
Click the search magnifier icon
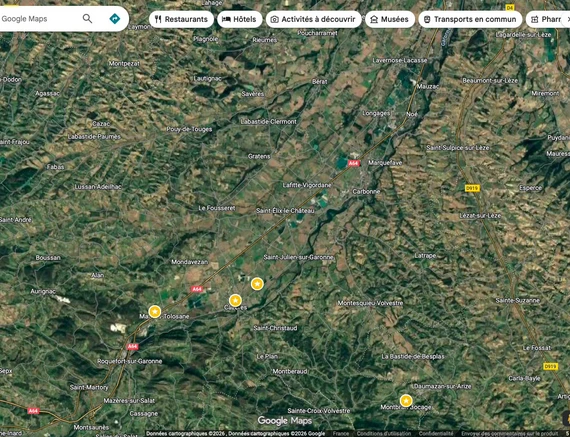[87, 19]
